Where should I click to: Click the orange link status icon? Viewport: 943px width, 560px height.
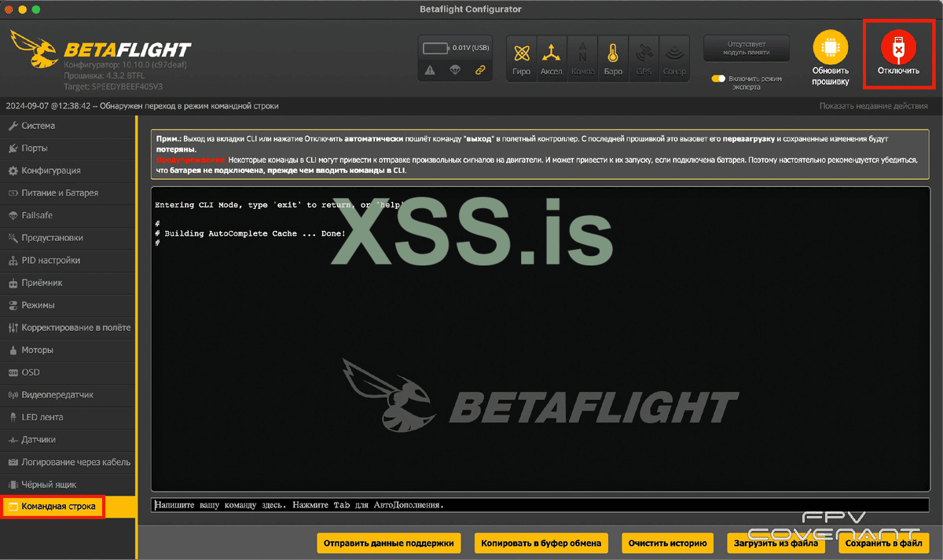pyautogui.click(x=480, y=71)
